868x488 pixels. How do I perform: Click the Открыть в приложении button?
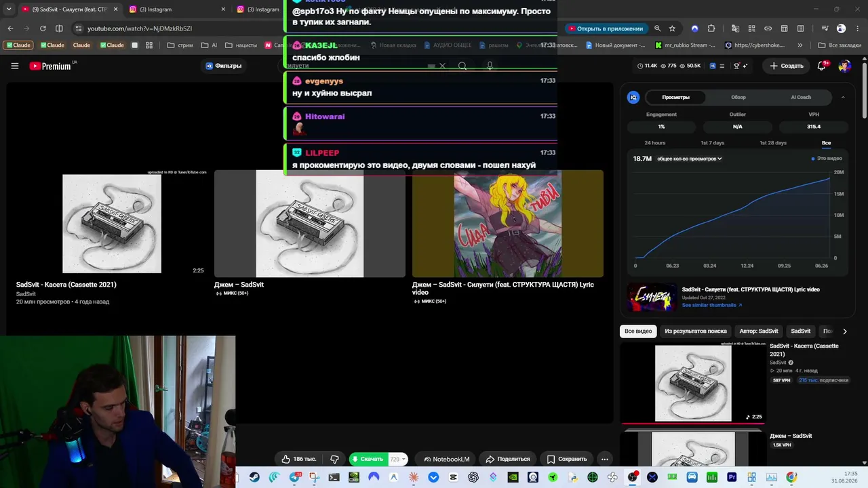[x=606, y=28]
